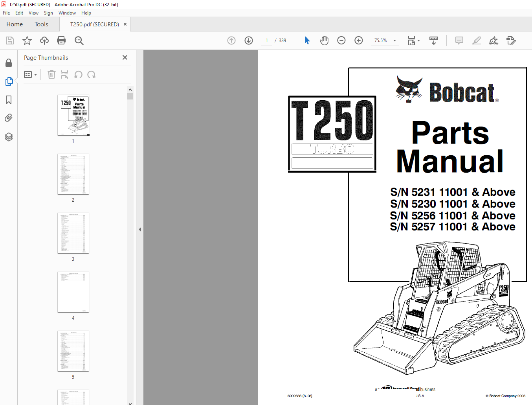The height and width of the screenshot is (405, 532).
Task: Activate the Hand pan tool
Action: tap(324, 40)
